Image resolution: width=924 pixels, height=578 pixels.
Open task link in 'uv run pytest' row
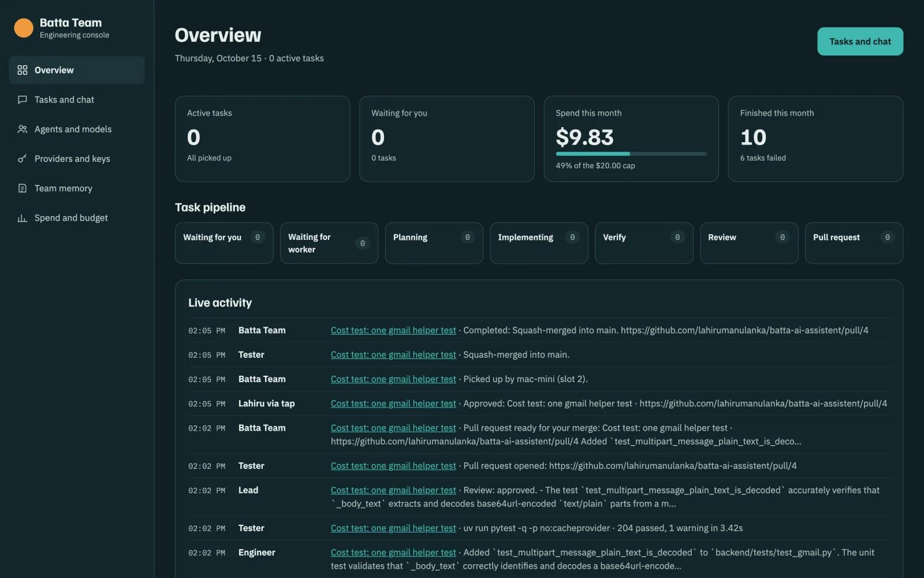pyautogui.click(x=393, y=528)
